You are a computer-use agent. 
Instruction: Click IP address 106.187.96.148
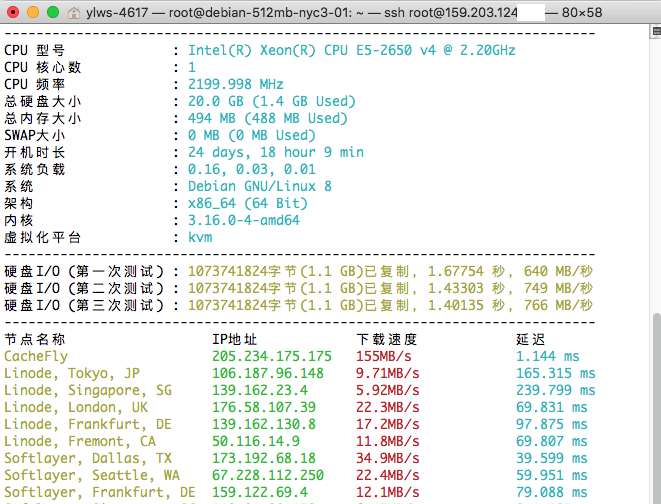(268, 373)
